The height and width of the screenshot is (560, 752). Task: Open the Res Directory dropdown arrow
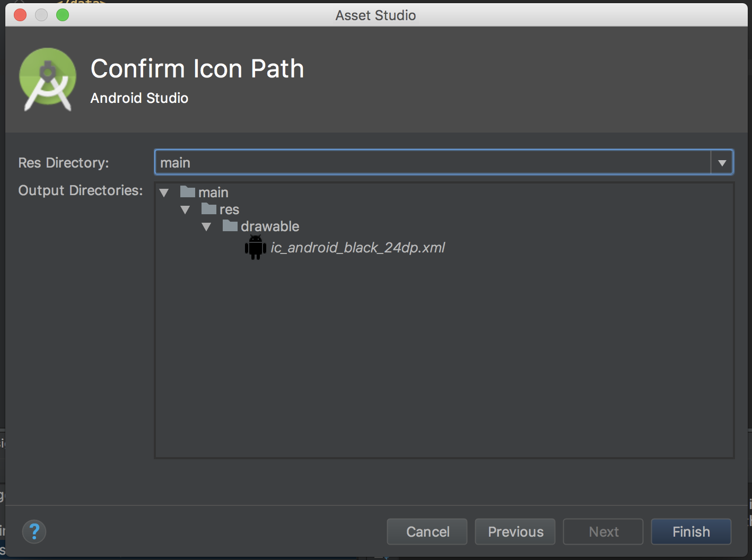pyautogui.click(x=722, y=162)
